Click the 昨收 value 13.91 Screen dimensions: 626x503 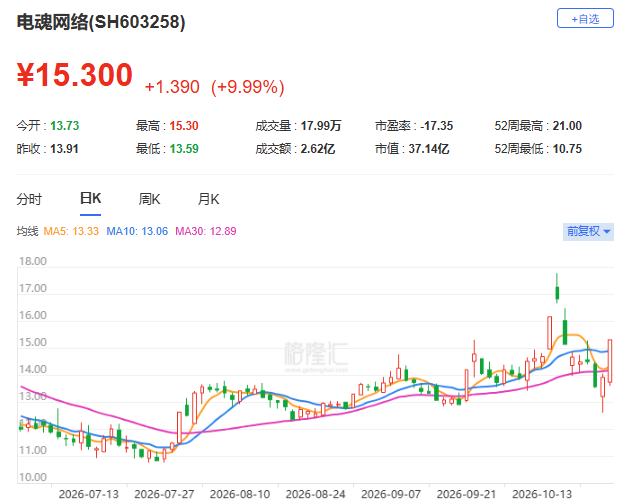pyautogui.click(x=64, y=149)
